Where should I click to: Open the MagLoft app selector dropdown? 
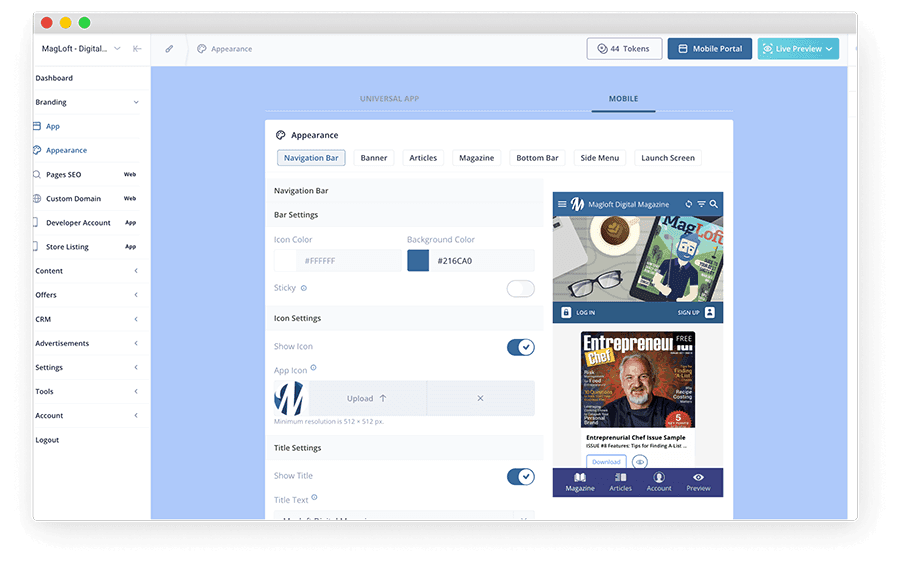click(x=80, y=48)
